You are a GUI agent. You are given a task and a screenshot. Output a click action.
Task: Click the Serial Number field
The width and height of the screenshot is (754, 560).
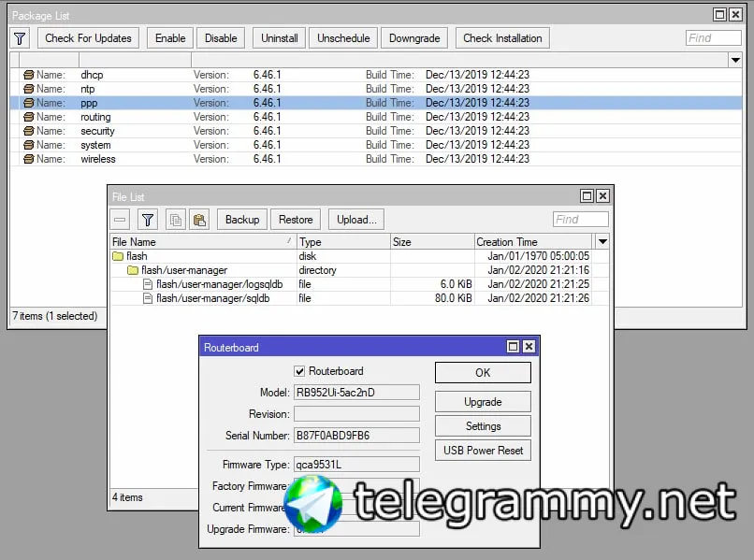pyautogui.click(x=356, y=436)
